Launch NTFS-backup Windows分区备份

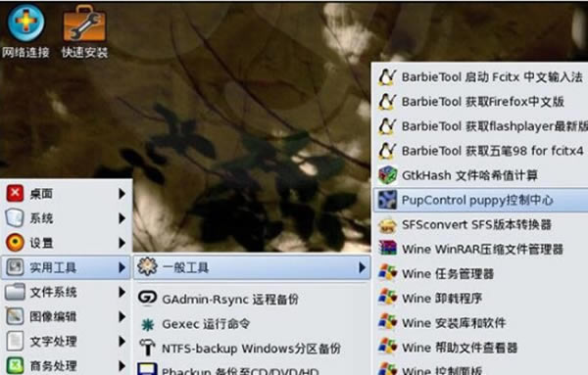point(252,349)
